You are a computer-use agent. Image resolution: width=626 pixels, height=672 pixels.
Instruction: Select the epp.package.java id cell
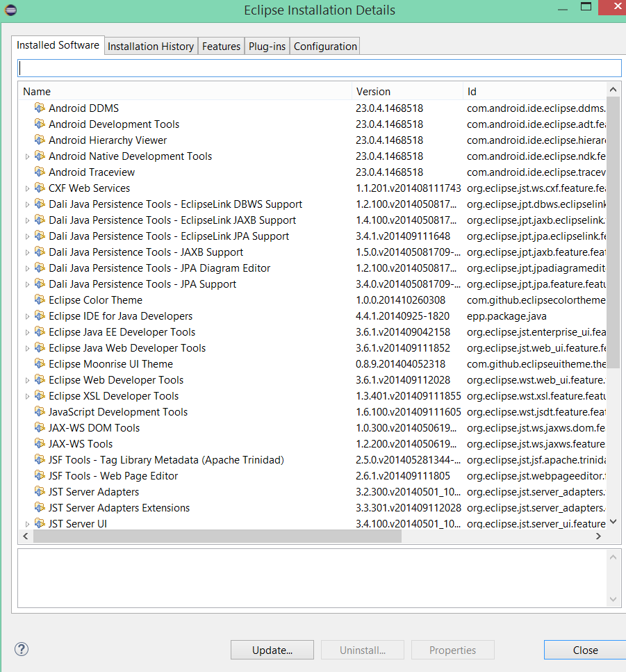[x=506, y=316]
